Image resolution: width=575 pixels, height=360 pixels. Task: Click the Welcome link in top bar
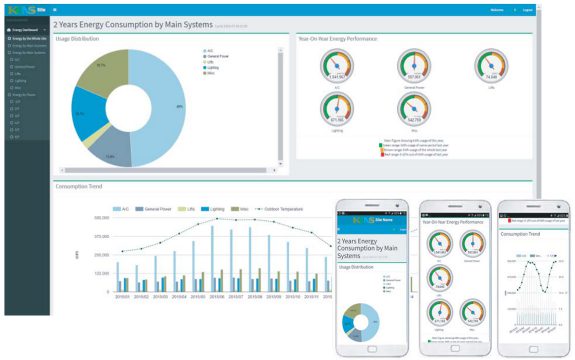click(497, 10)
